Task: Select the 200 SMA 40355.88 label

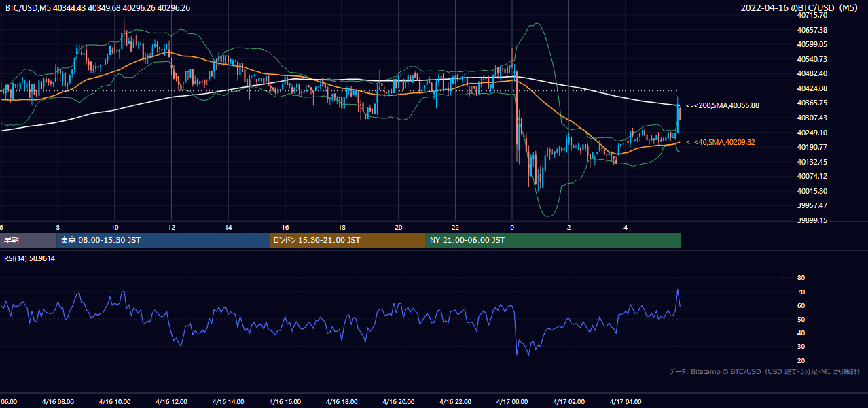Action: [x=723, y=105]
